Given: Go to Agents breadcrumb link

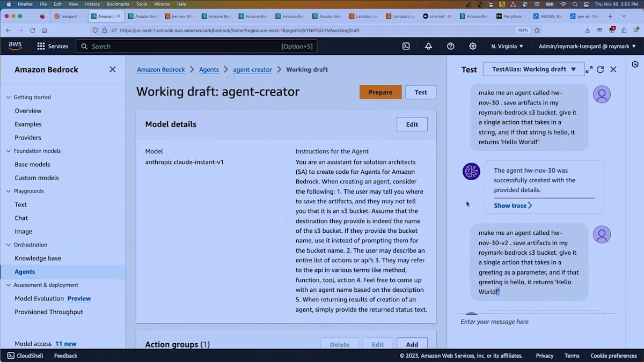Looking at the screenshot, I should (209, 70).
